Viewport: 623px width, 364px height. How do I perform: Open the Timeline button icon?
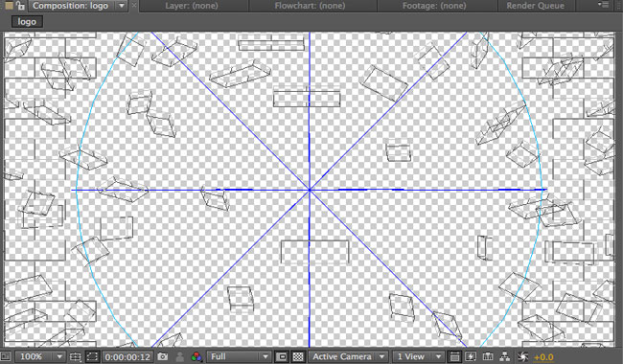click(488, 356)
